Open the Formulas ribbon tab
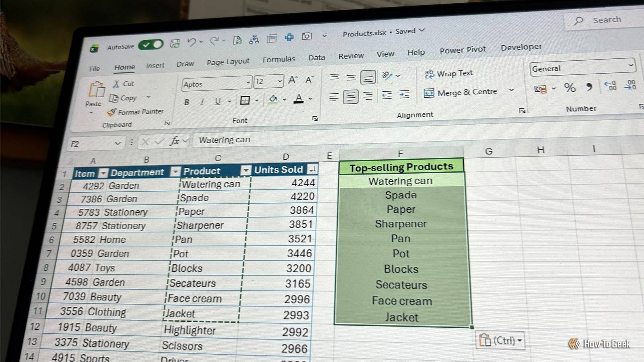644x362 pixels. point(279,60)
